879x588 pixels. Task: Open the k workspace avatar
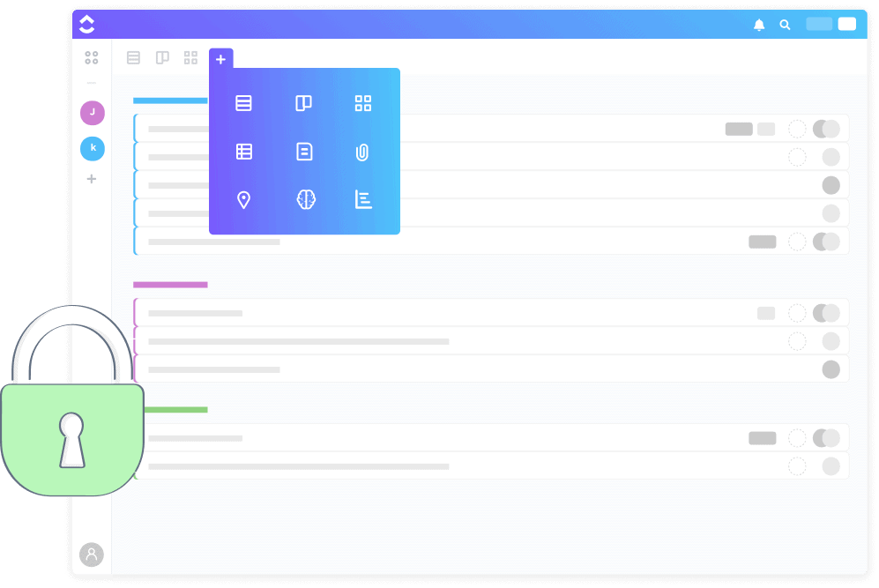[x=92, y=148]
